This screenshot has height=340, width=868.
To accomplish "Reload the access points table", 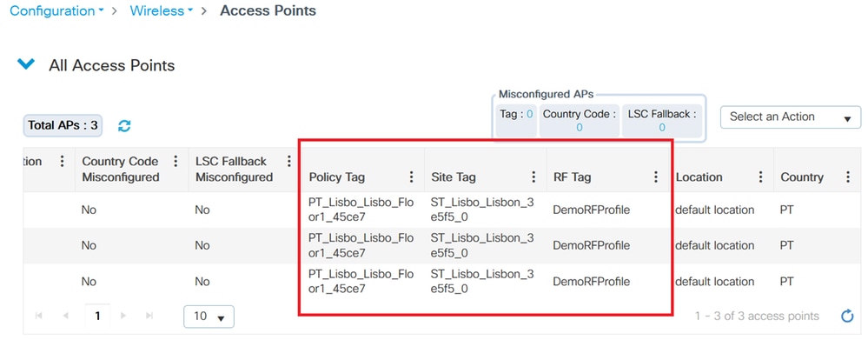I will tap(847, 317).
